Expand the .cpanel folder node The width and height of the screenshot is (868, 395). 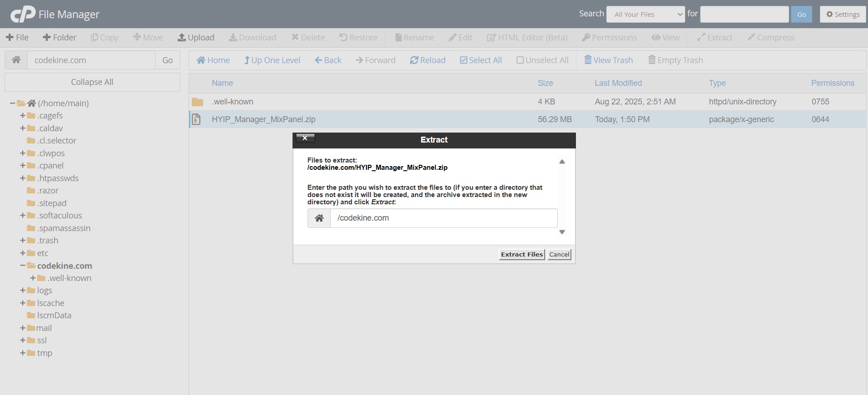click(x=23, y=166)
